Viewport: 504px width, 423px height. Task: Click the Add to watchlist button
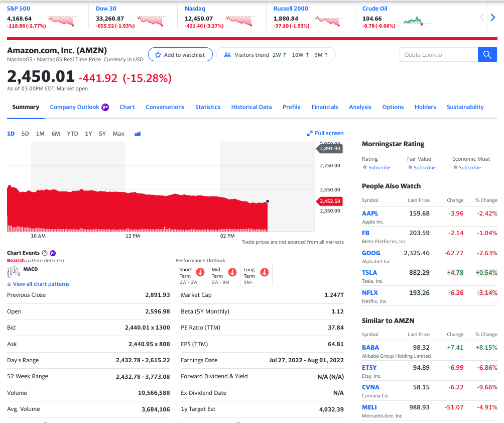(180, 55)
